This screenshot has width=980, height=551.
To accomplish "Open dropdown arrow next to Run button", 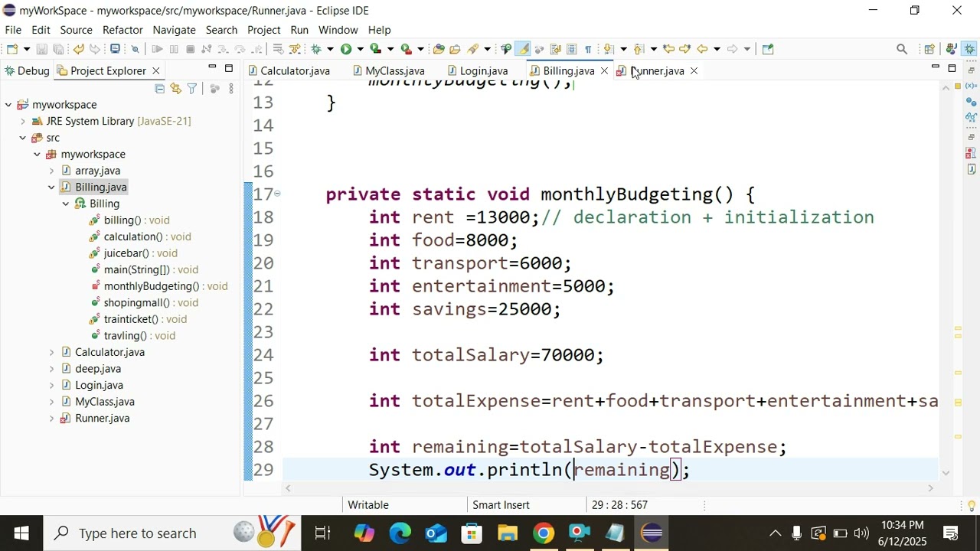I will tap(361, 49).
